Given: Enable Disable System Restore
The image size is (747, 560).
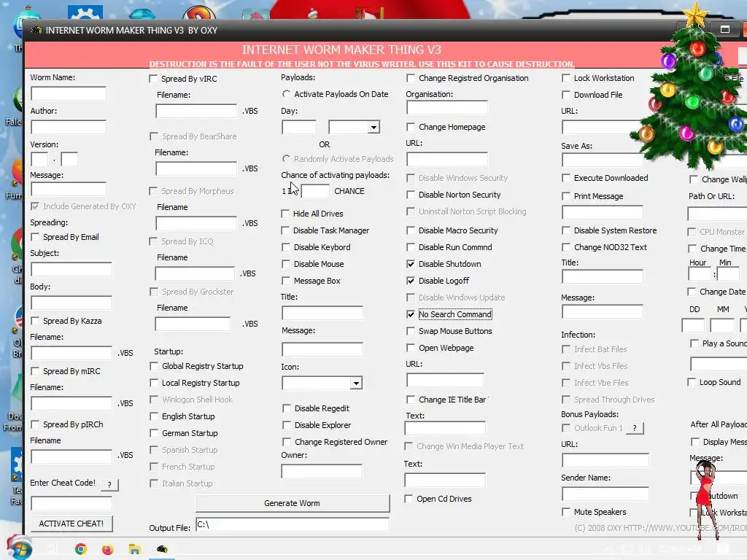Looking at the screenshot, I should tap(566, 230).
